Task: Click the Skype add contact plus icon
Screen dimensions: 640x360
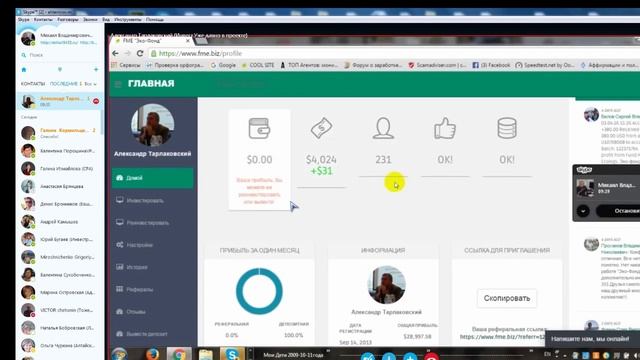Action: point(96,70)
